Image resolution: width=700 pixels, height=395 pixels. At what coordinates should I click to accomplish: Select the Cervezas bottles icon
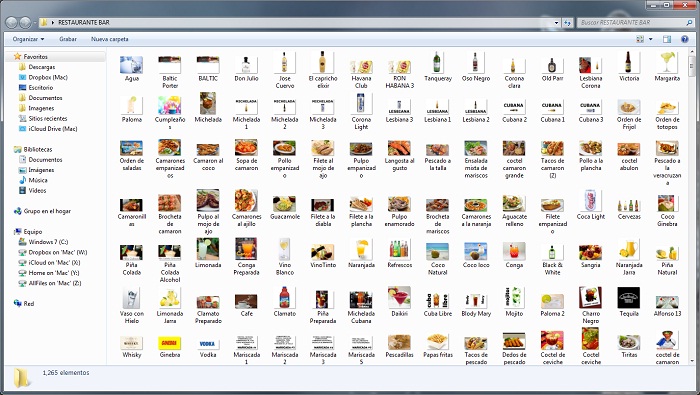coord(629,206)
